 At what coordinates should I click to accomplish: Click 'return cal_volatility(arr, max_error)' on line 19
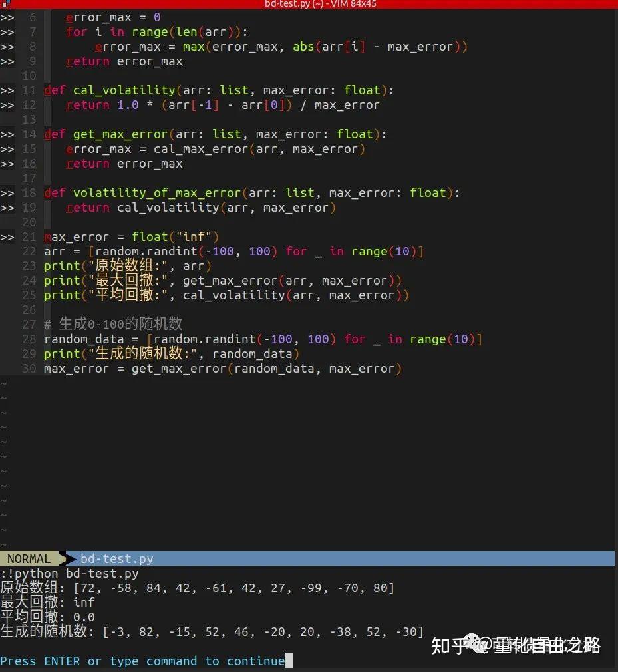point(201,208)
